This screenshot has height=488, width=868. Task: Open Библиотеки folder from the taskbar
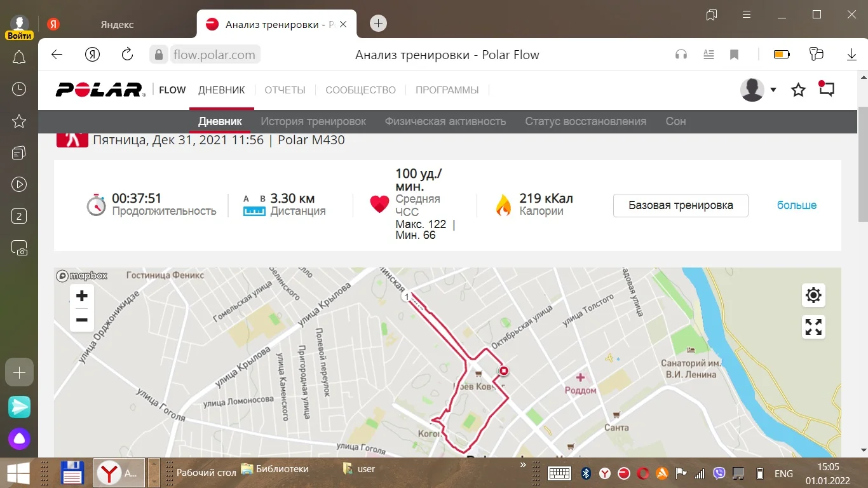pyautogui.click(x=275, y=469)
